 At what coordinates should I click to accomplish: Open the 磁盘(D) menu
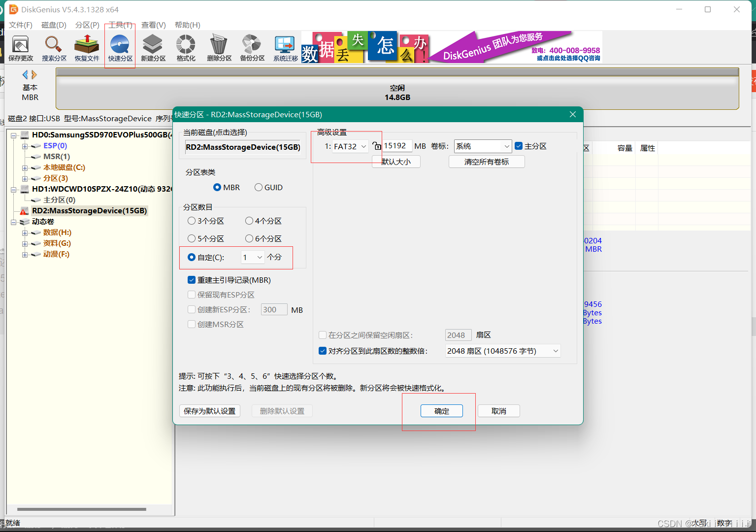click(54, 25)
